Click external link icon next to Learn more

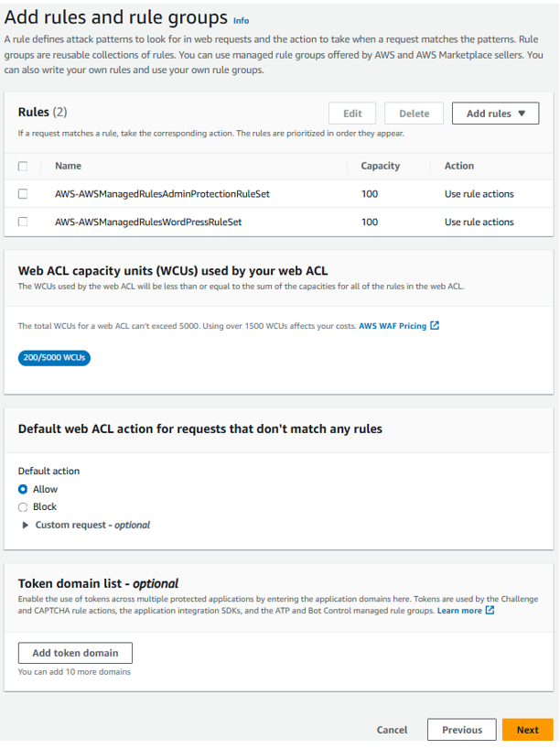490,610
